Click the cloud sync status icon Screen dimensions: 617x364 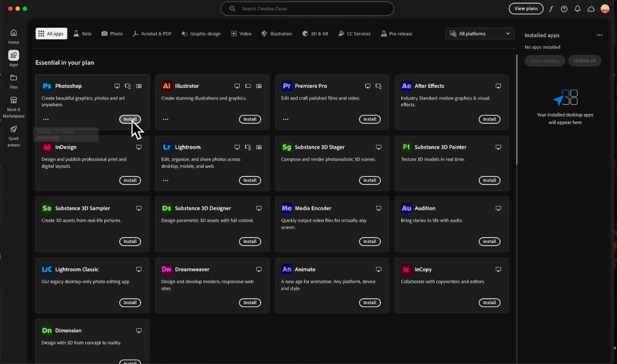pyautogui.click(x=591, y=9)
